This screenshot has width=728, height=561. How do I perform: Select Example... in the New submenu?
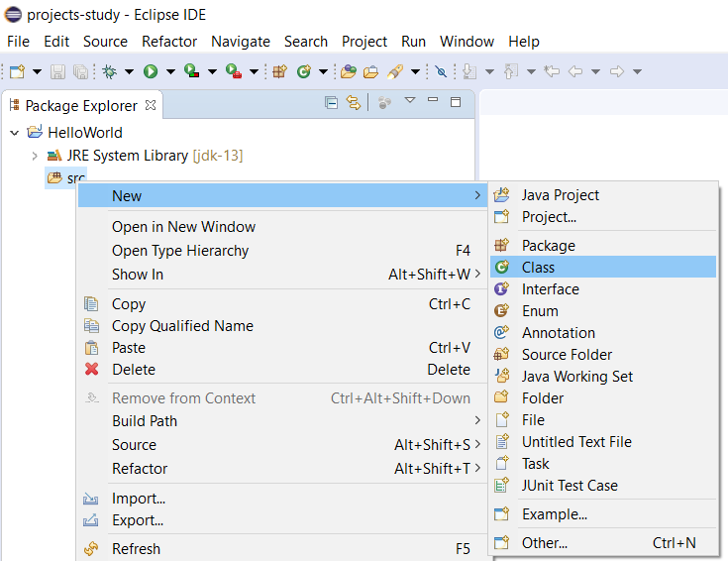click(603, 514)
